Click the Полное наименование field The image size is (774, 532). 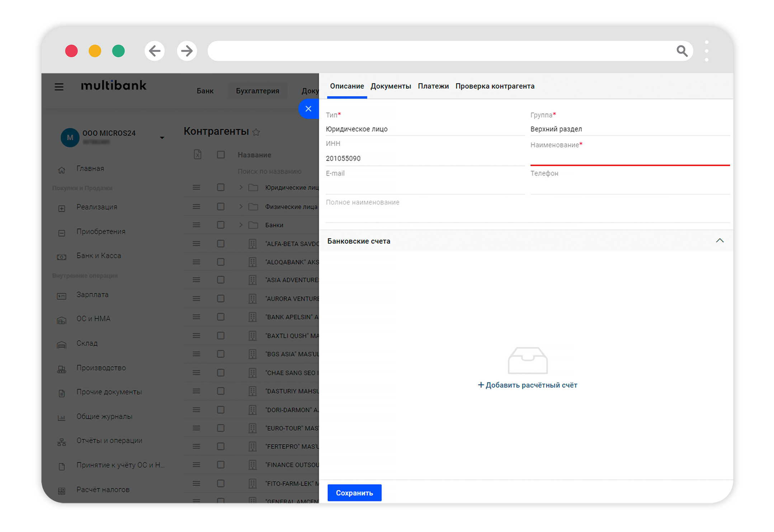(528, 215)
